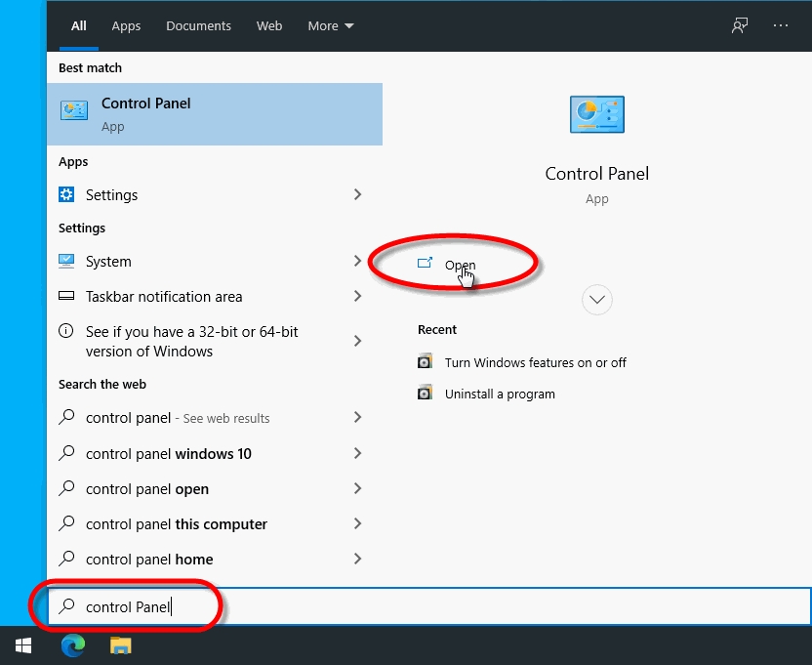Screen dimensions: 812x665
Task: Click the System monitor icon
Action: (66, 261)
